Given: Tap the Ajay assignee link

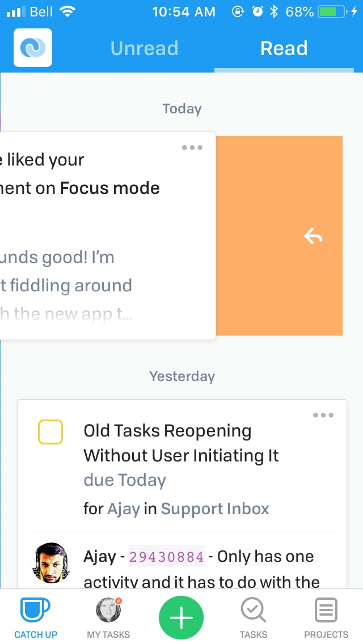Looking at the screenshot, I should [124, 509].
